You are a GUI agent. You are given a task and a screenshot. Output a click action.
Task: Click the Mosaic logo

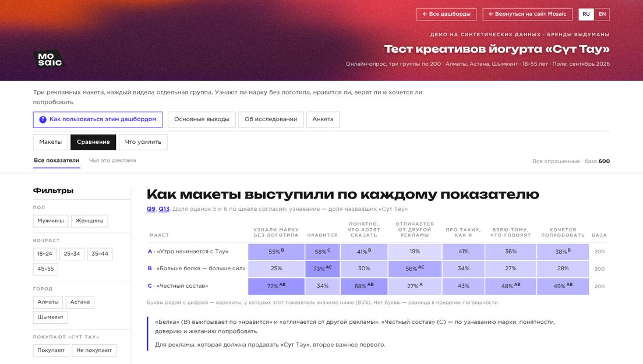coord(50,59)
